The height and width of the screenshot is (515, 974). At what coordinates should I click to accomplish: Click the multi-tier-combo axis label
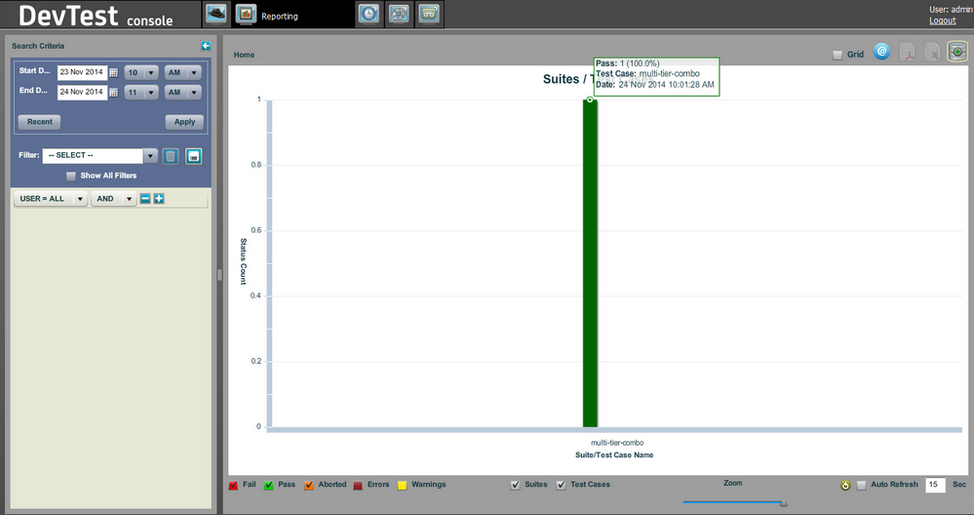617,443
